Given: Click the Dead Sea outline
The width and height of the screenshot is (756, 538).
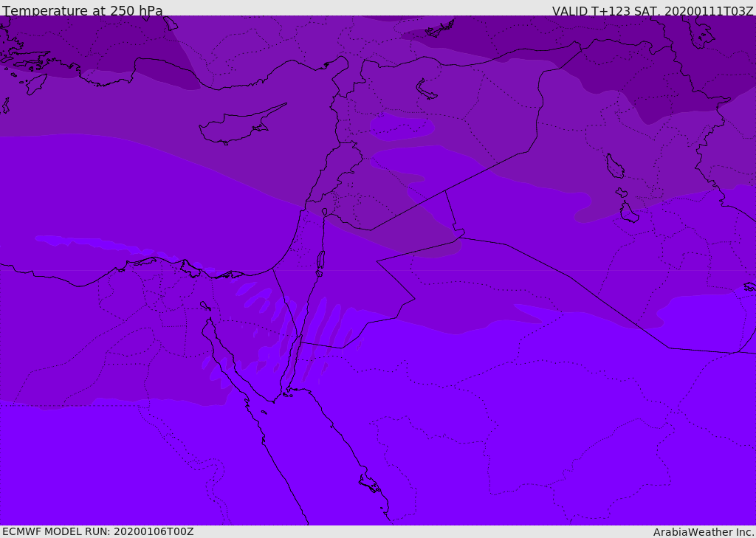Looking at the screenshot, I should point(320,260).
